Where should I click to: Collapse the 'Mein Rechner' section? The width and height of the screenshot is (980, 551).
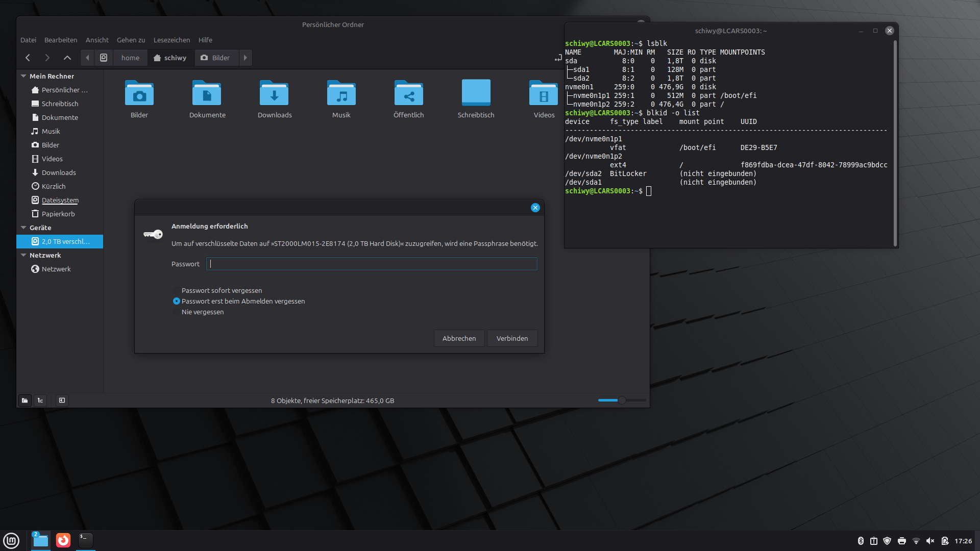[x=23, y=76]
